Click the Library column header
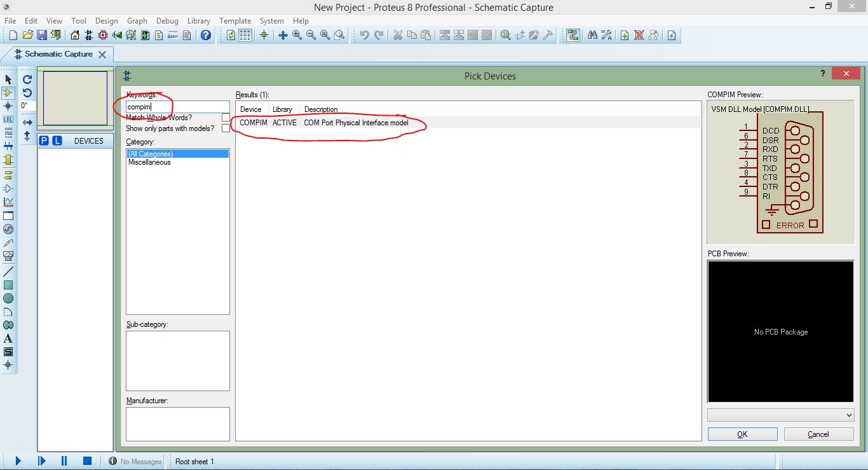The height and width of the screenshot is (470, 868). [x=283, y=109]
